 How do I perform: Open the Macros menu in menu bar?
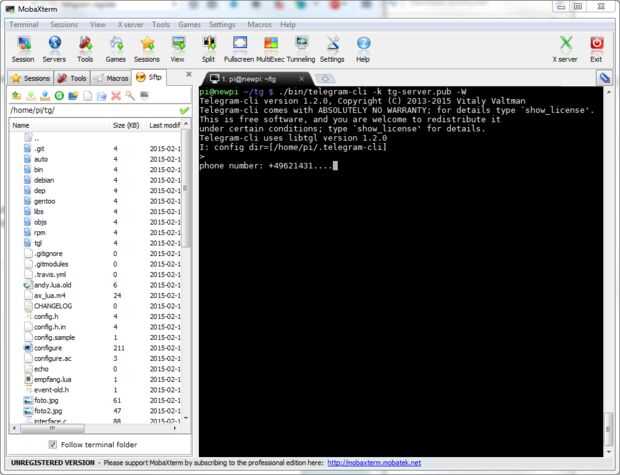[x=259, y=25]
